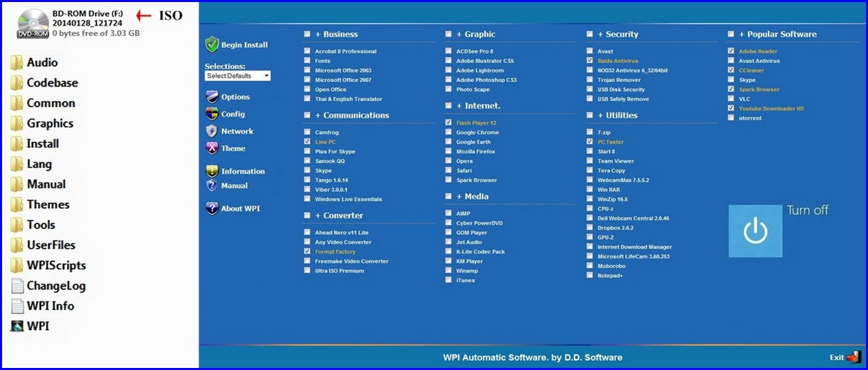Open the Graphics folder icon
This screenshot has height=370, width=868.
17,124
